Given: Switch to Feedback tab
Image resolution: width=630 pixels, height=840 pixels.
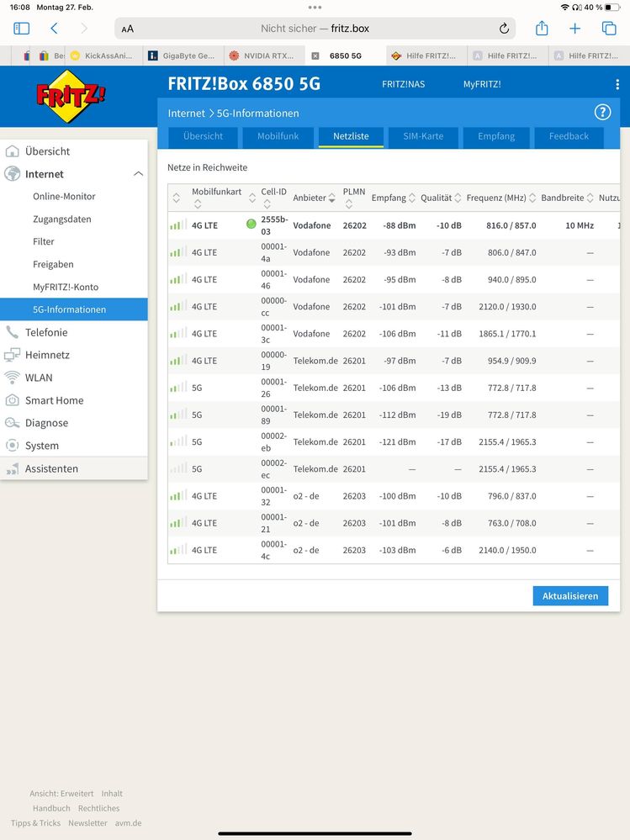Looking at the screenshot, I should coord(569,136).
